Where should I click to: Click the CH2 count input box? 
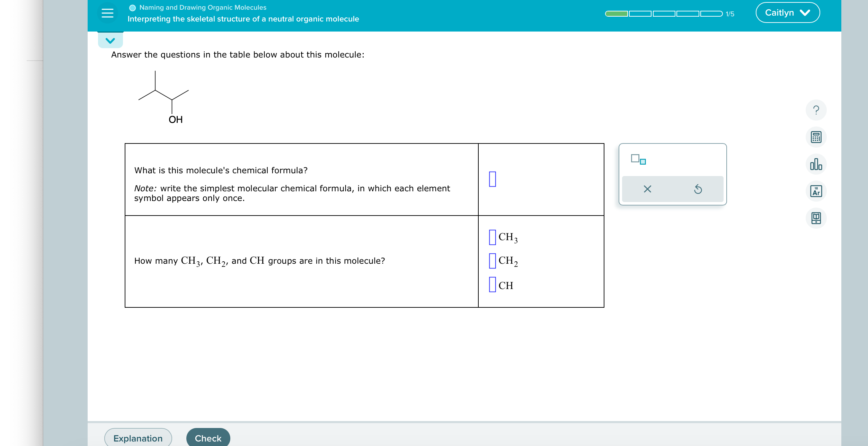point(492,261)
